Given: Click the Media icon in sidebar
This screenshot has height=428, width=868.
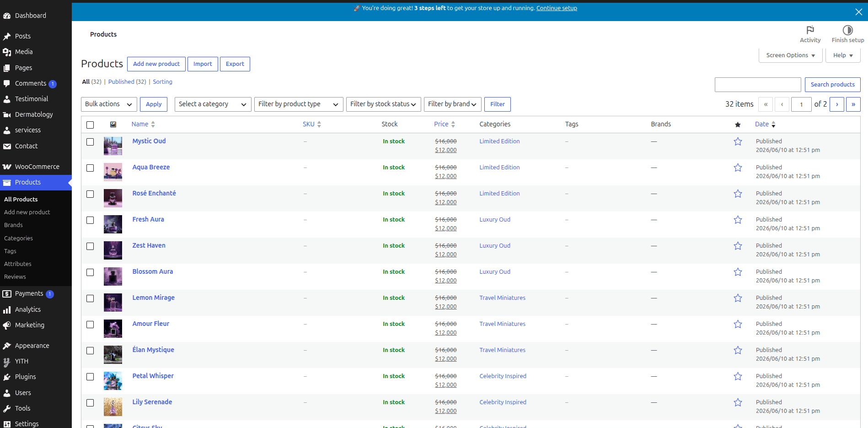Looking at the screenshot, I should tap(7, 52).
